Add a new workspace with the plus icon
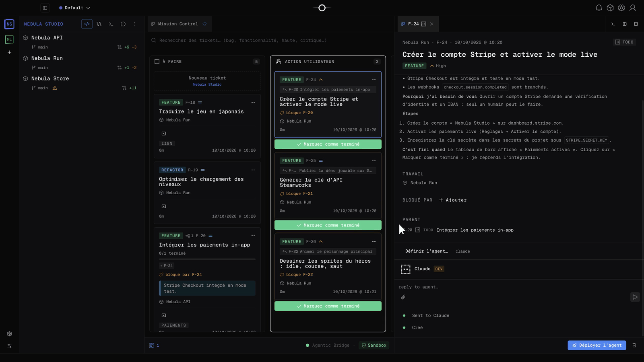This screenshot has width=644, height=362. pos(9,52)
